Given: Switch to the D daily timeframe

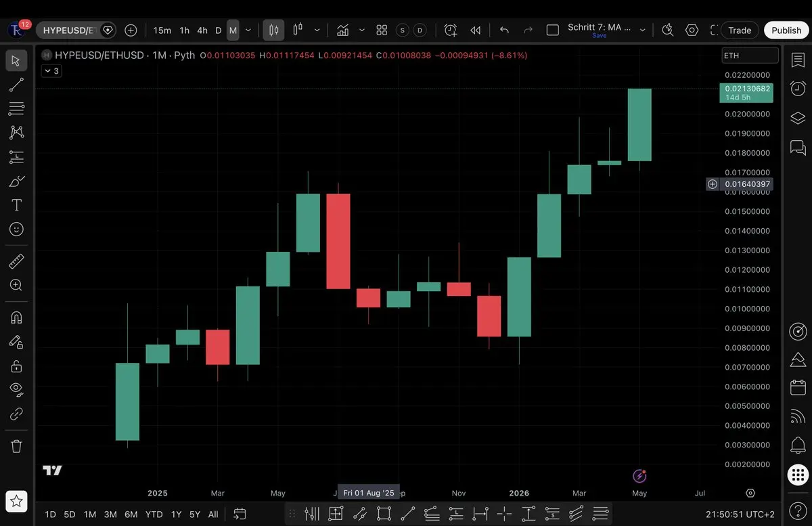Looking at the screenshot, I should [x=218, y=30].
